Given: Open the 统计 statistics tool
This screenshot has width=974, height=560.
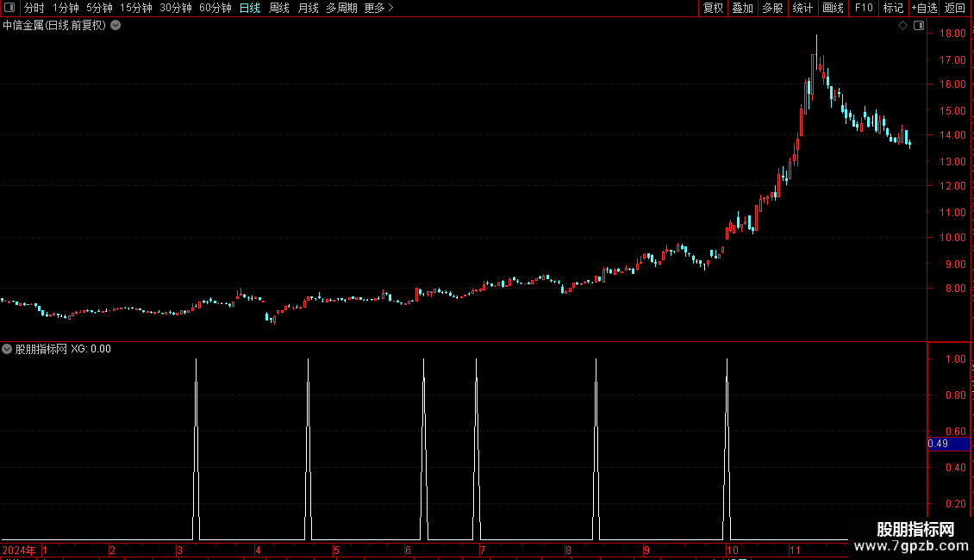Looking at the screenshot, I should click(802, 8).
